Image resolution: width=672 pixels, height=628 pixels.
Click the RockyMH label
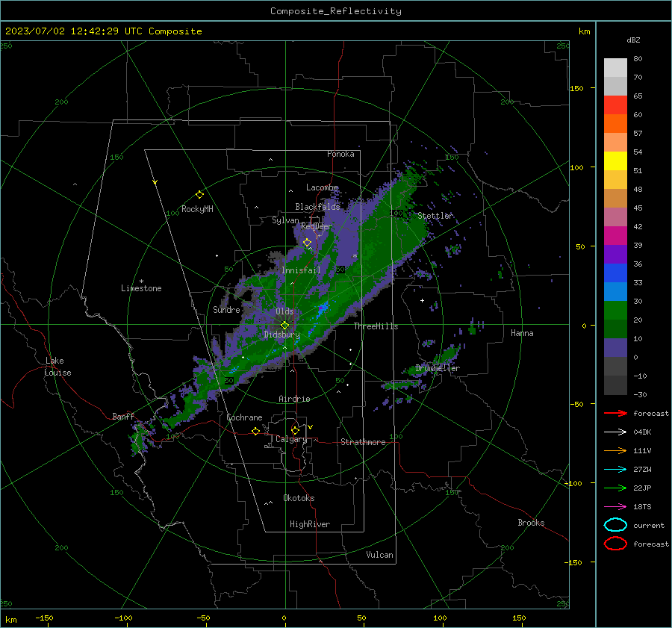pos(197,209)
